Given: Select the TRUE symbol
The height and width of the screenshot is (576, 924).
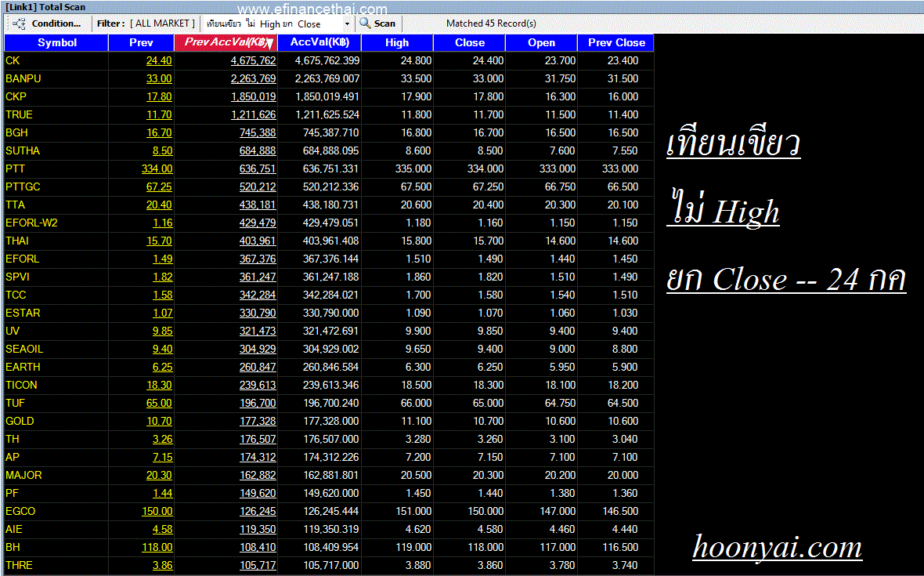Looking at the screenshot, I should pos(19,114).
